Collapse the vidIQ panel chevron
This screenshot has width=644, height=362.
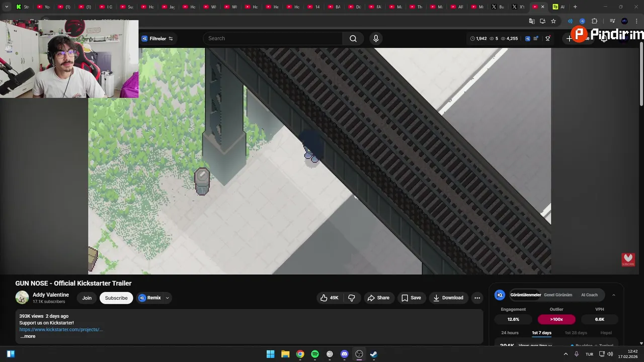tap(613, 295)
